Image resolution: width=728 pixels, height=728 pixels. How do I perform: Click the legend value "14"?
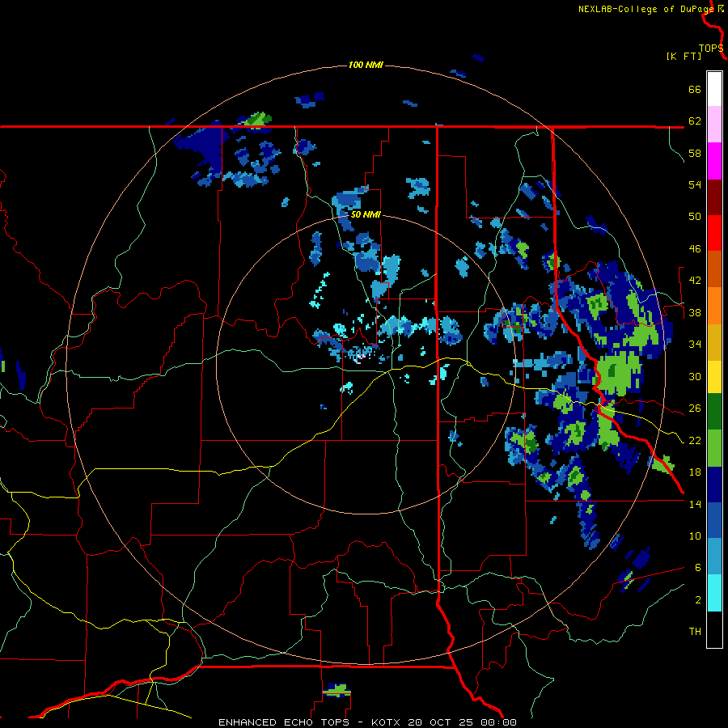point(695,504)
